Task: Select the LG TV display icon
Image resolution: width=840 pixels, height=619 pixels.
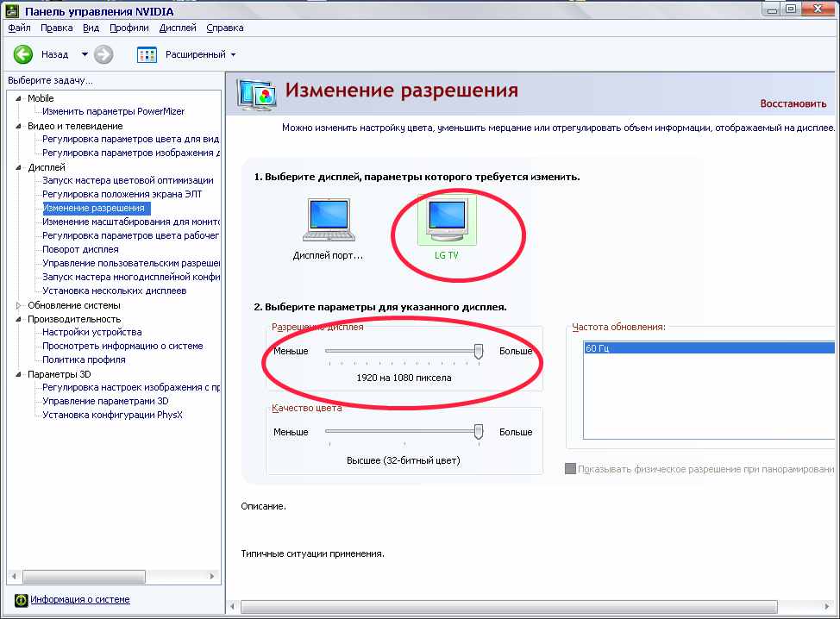Action: [447, 220]
